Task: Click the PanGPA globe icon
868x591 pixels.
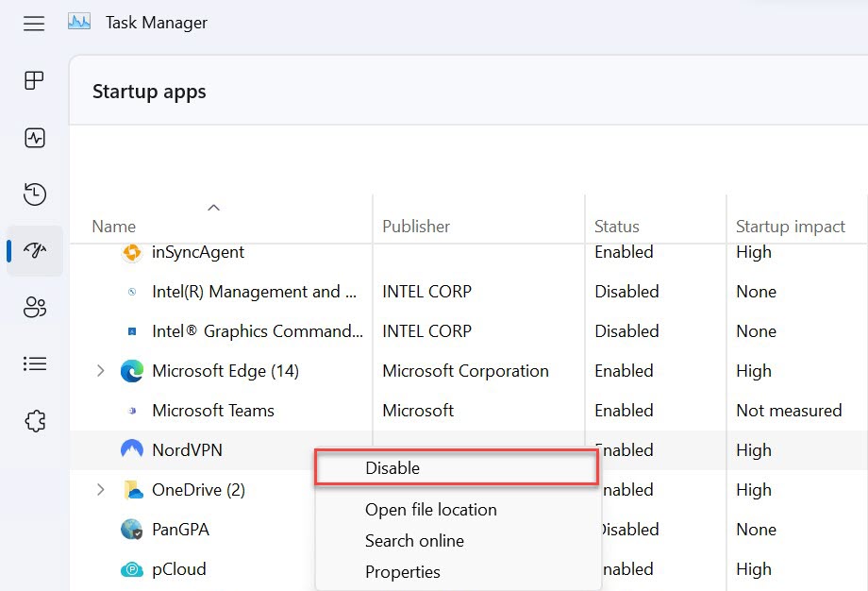Action: click(x=132, y=529)
